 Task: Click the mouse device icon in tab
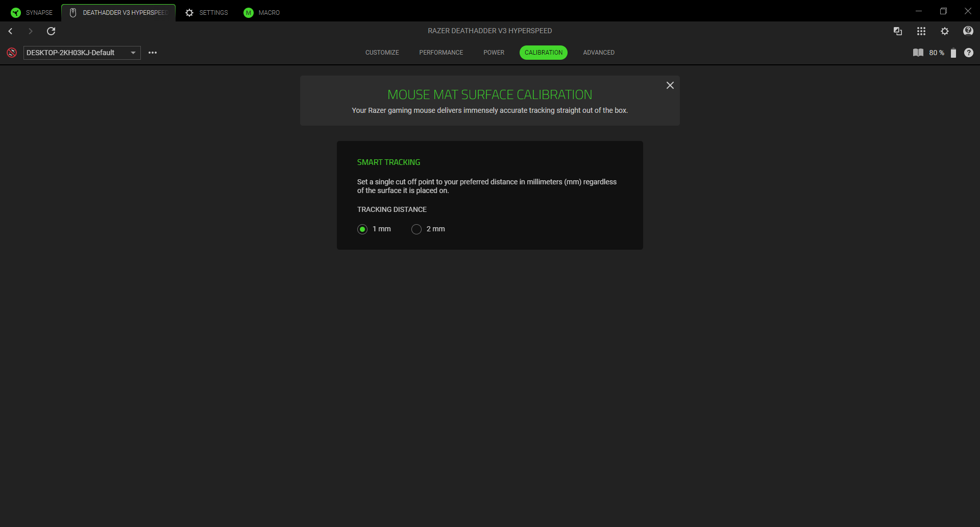[73, 13]
